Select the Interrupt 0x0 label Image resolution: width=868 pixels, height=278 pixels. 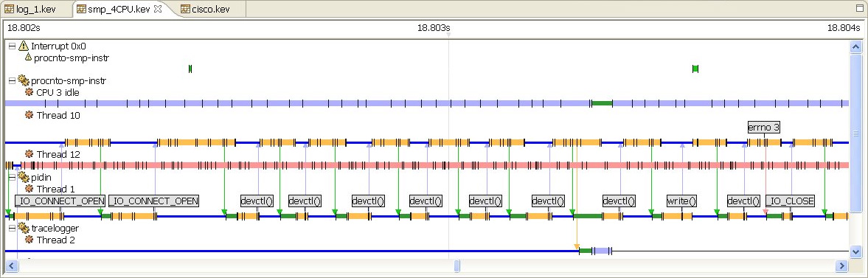pyautogui.click(x=59, y=46)
